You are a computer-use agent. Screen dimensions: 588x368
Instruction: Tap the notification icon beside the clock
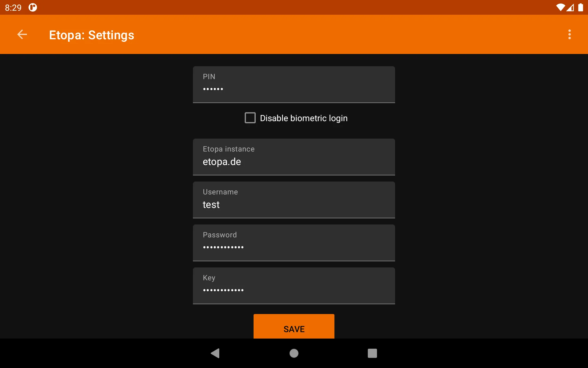(x=33, y=7)
